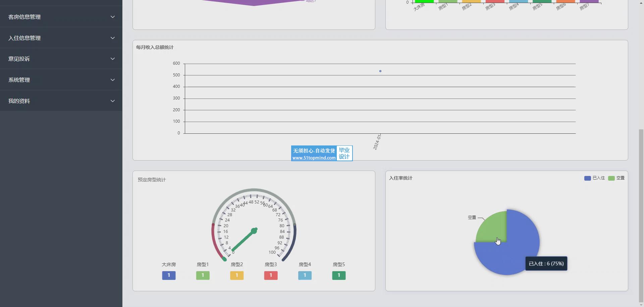
Task: Click the 2024-01 data point on revenue chart
Action: [380, 71]
